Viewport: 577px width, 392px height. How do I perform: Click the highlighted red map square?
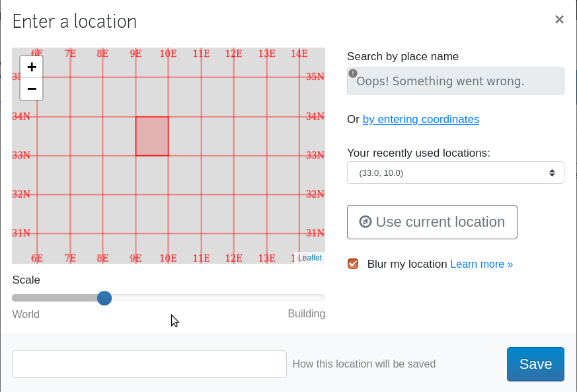[152, 136]
